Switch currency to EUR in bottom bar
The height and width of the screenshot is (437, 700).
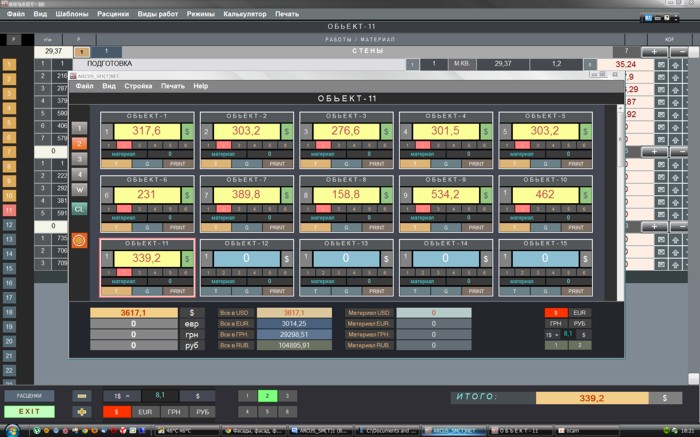[x=145, y=411]
